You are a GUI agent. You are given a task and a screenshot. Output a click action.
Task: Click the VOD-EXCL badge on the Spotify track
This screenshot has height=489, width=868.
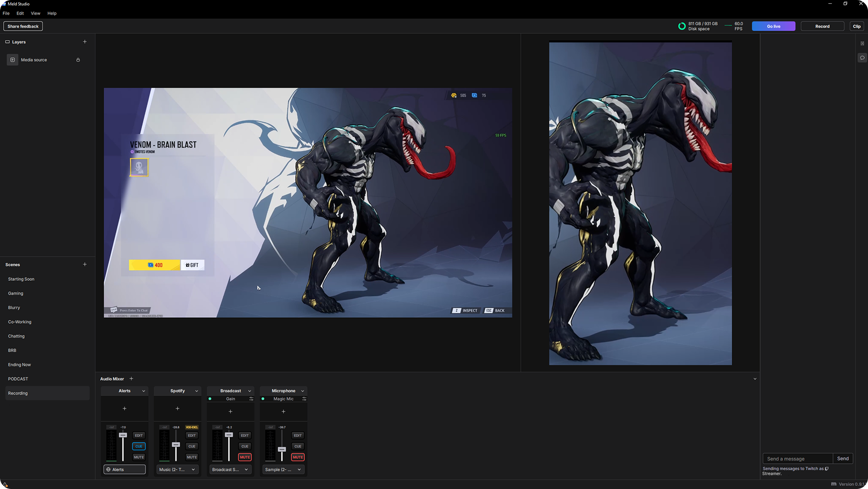point(192,427)
